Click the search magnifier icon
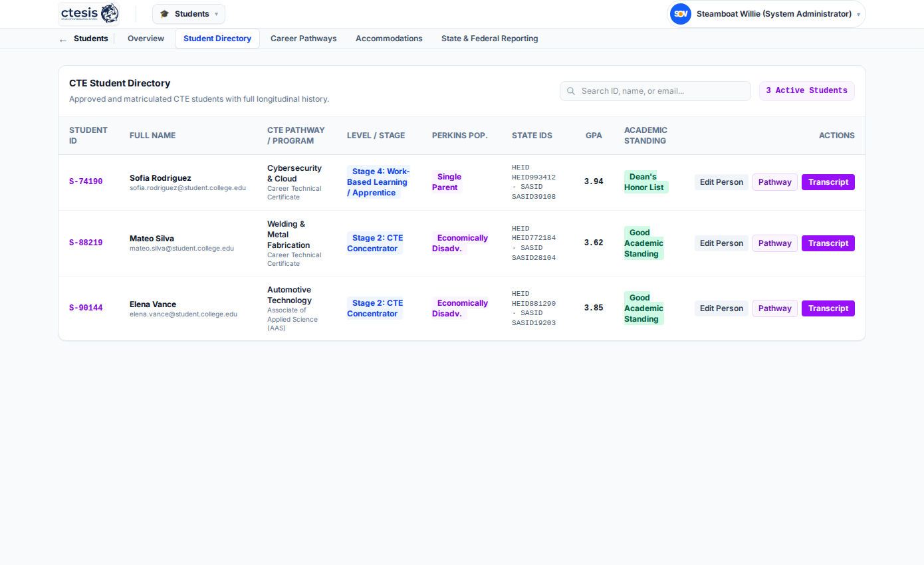924x565 pixels. pos(571,91)
